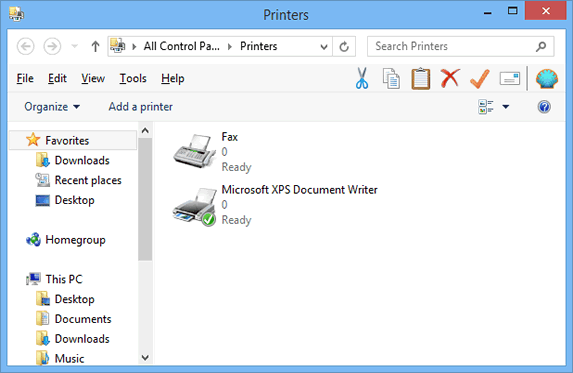Select Microsoft XPS Document Writer icon
Image resolution: width=573 pixels, height=373 pixels.
tap(195, 207)
